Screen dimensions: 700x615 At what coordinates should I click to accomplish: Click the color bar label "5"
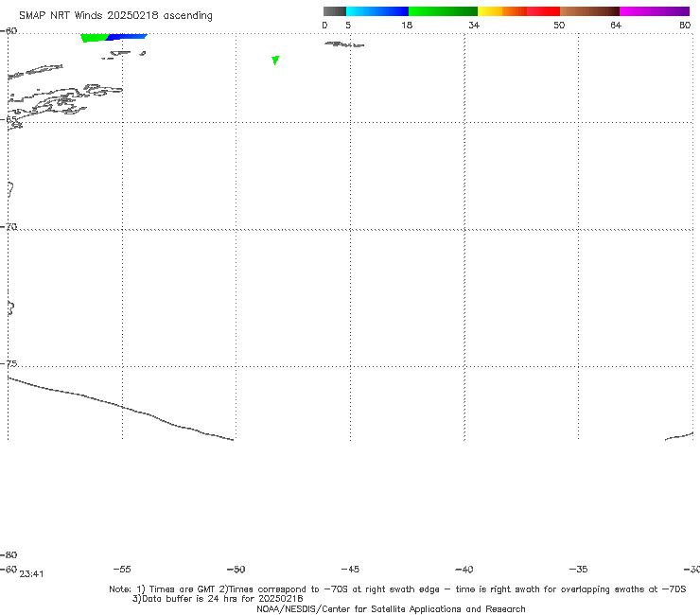click(x=348, y=25)
